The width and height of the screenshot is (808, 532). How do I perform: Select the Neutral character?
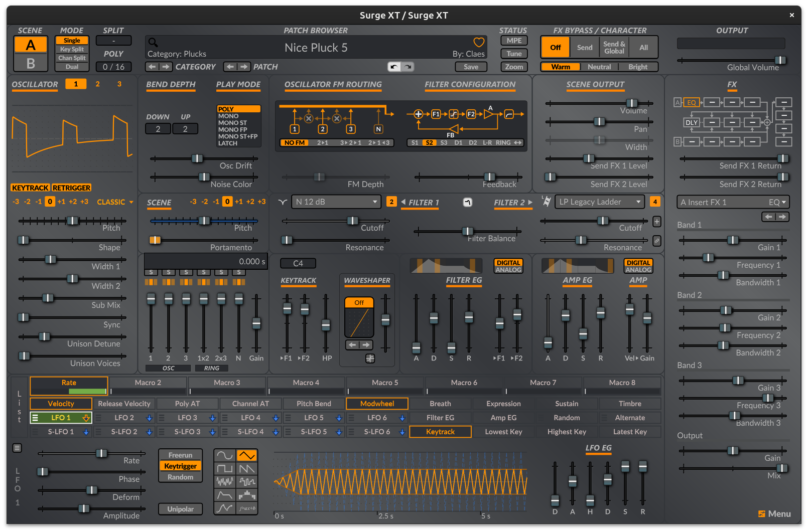coord(599,67)
